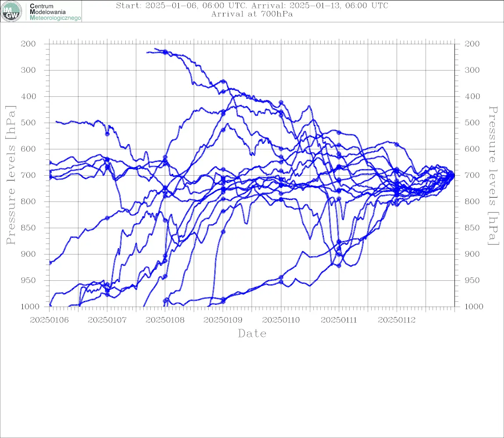
Task: Click the 20250110 date label
Action: (281, 320)
